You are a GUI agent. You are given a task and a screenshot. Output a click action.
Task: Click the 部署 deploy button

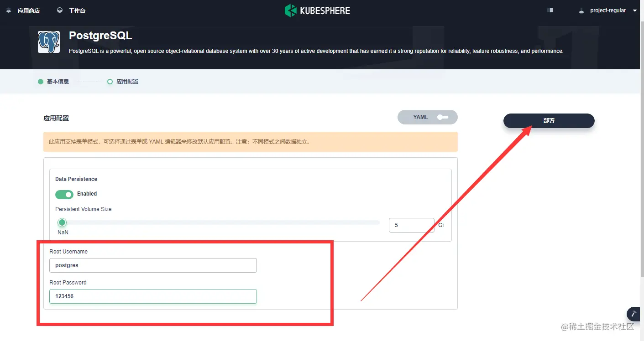[549, 121]
